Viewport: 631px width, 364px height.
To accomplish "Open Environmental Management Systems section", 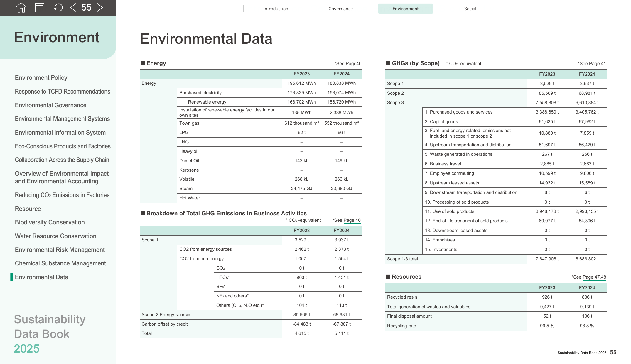I will (x=62, y=119).
